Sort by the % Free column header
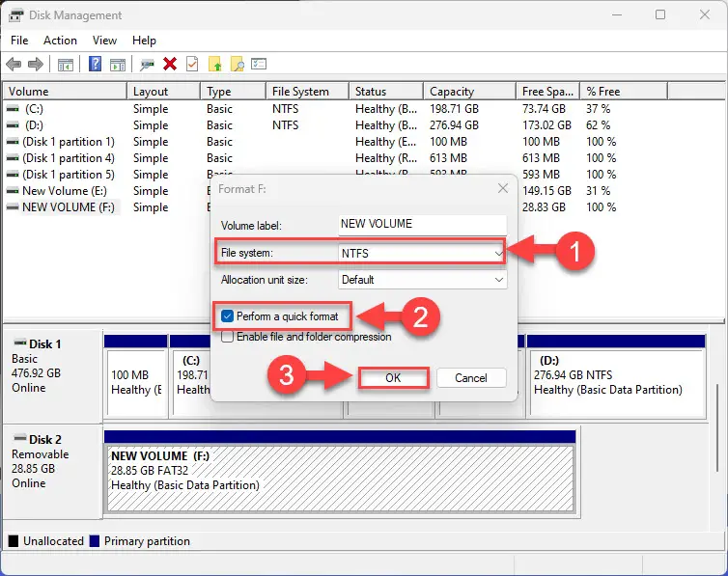This screenshot has width=728, height=576. pos(624,92)
